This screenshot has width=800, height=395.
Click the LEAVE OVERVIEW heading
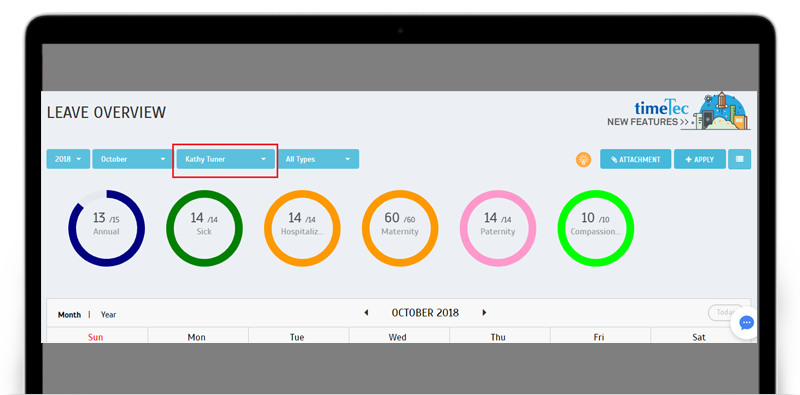tap(106, 112)
